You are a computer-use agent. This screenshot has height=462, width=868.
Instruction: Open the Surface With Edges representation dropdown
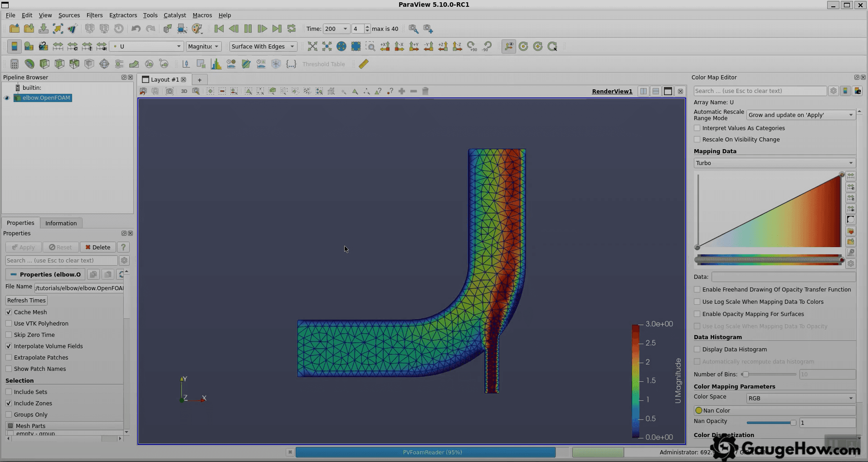pyautogui.click(x=263, y=46)
